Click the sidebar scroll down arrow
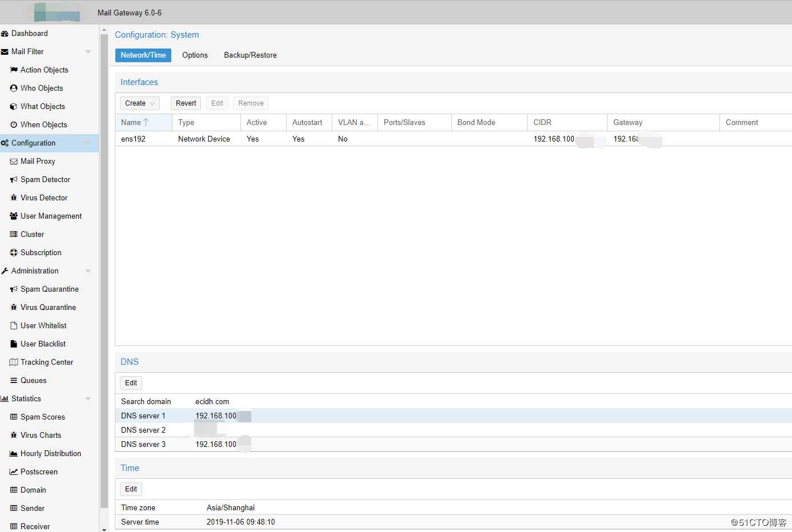The height and width of the screenshot is (532, 792). tap(104, 529)
